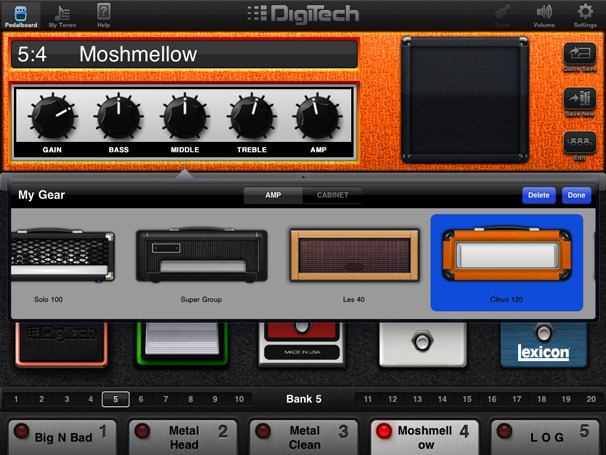Open the Help section
The width and height of the screenshot is (606, 455).
point(103,16)
